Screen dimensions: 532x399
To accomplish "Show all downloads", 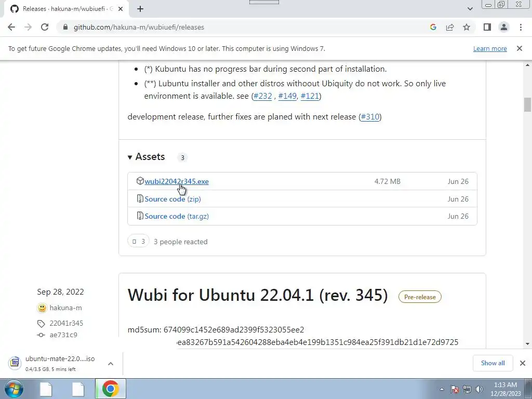I will (493, 363).
